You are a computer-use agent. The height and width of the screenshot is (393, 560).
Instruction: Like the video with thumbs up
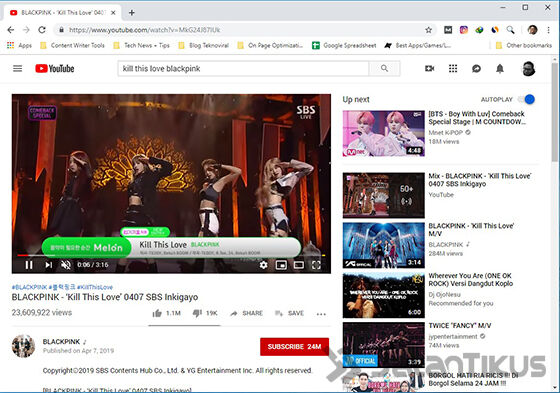click(x=167, y=313)
